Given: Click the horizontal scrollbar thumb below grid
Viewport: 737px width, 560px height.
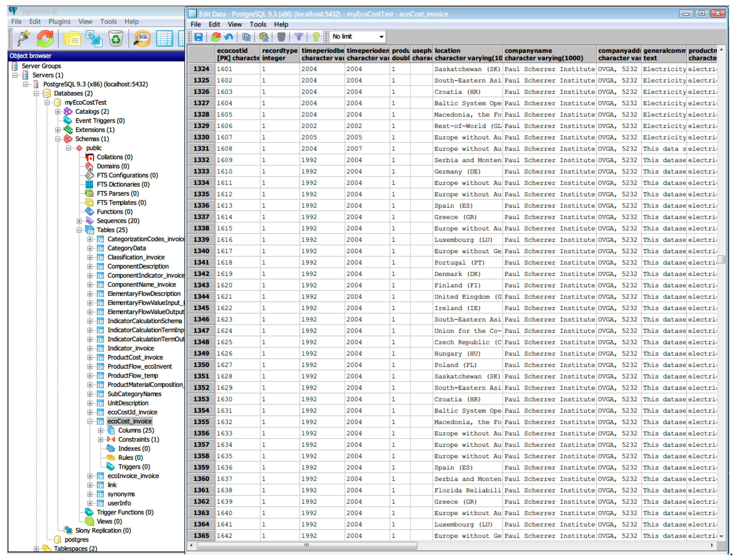Looking at the screenshot, I should click(307, 546).
